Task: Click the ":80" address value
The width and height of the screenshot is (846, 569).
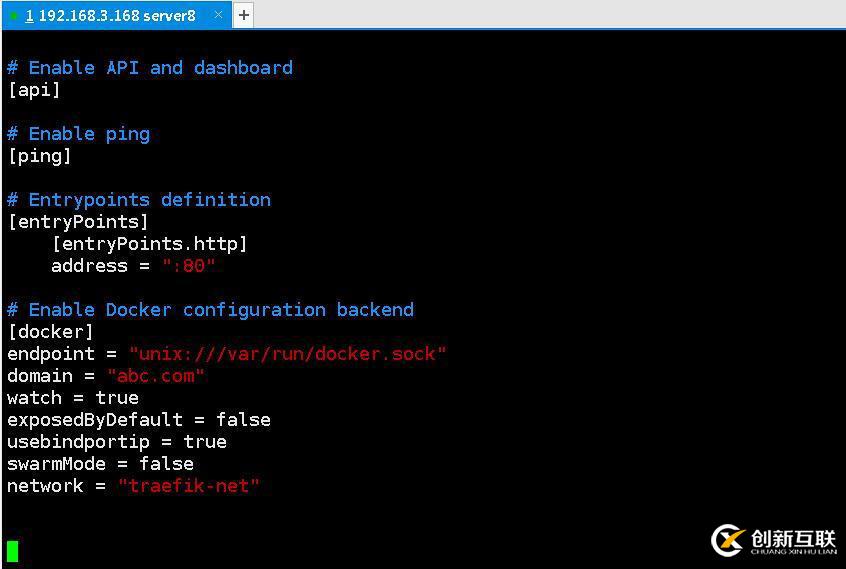Action: (x=188, y=266)
